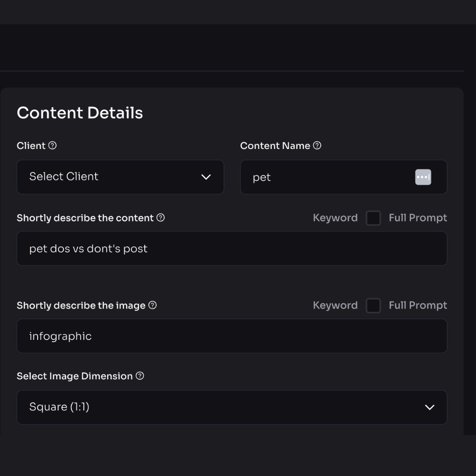Click the help icon next to Client
This screenshot has height=476, width=476.
(x=53, y=146)
